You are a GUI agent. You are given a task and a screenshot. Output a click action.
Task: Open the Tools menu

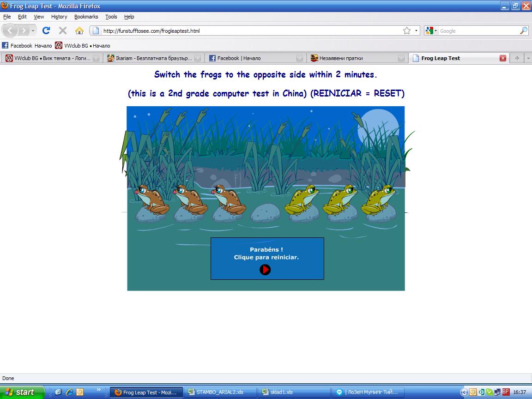coord(111,17)
